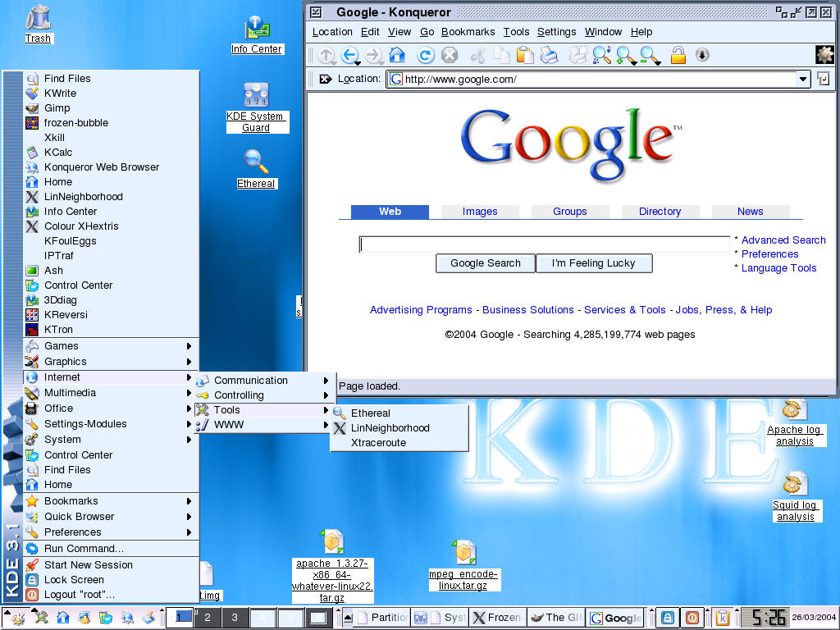
Task: Open the Language Tools link
Action: (778, 268)
